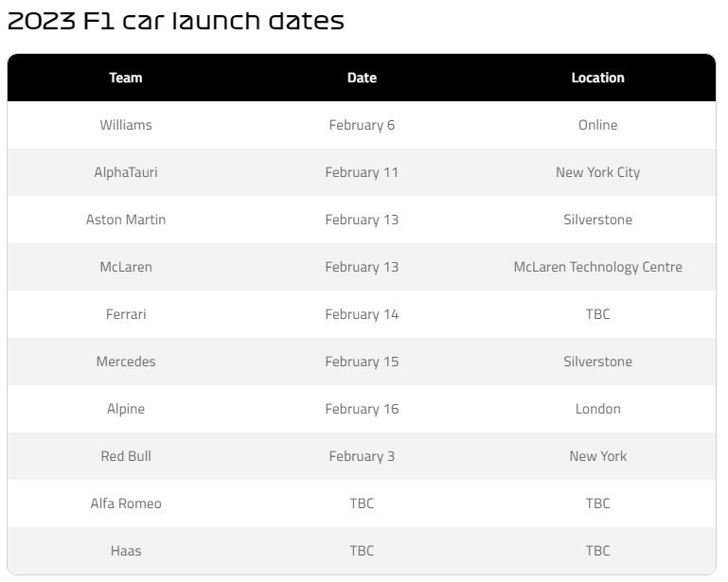Click the New York City location
728x582 pixels.
[x=597, y=172]
